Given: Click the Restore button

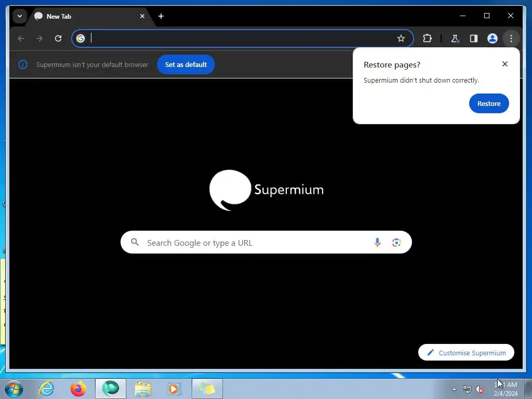Looking at the screenshot, I should [489, 103].
